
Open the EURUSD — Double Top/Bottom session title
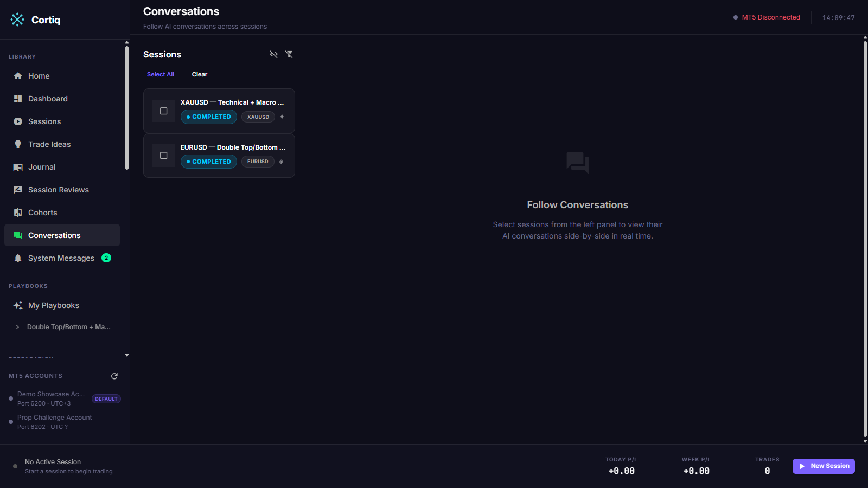(x=233, y=147)
